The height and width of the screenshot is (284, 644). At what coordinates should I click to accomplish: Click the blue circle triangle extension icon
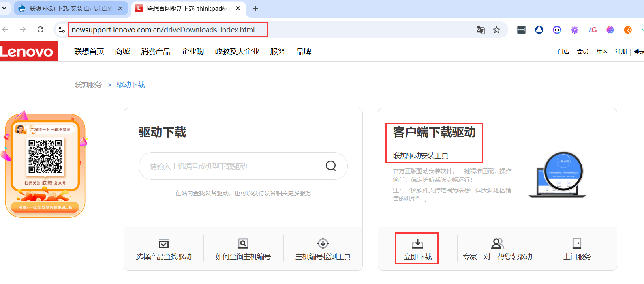click(539, 30)
